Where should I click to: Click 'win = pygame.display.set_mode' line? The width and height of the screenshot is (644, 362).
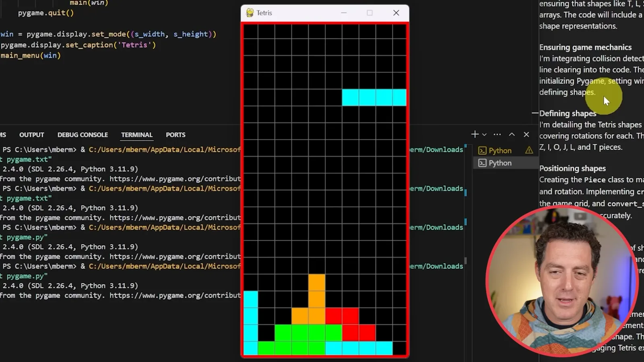[x=108, y=34]
